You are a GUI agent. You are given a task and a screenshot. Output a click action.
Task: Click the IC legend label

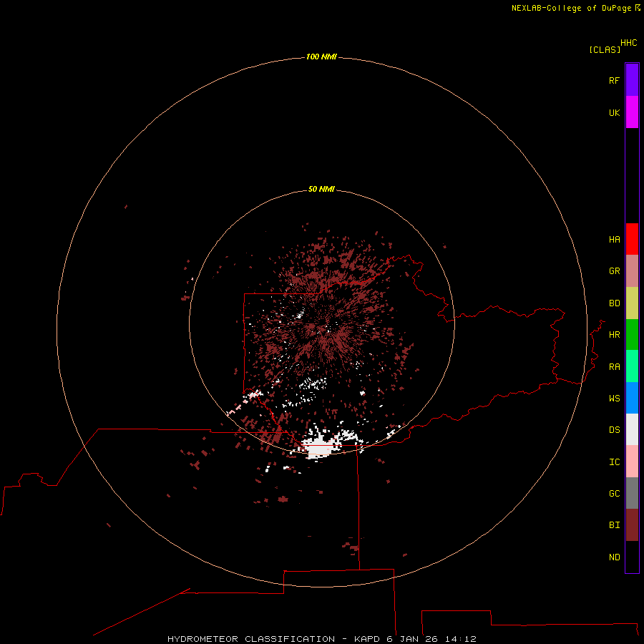tap(614, 462)
